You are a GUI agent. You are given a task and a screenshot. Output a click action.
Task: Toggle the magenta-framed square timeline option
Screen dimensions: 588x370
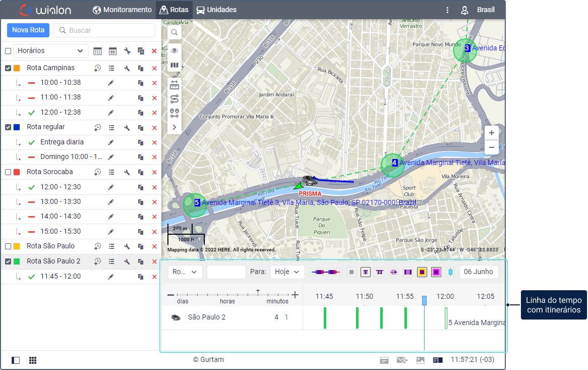pyautogui.click(x=436, y=272)
